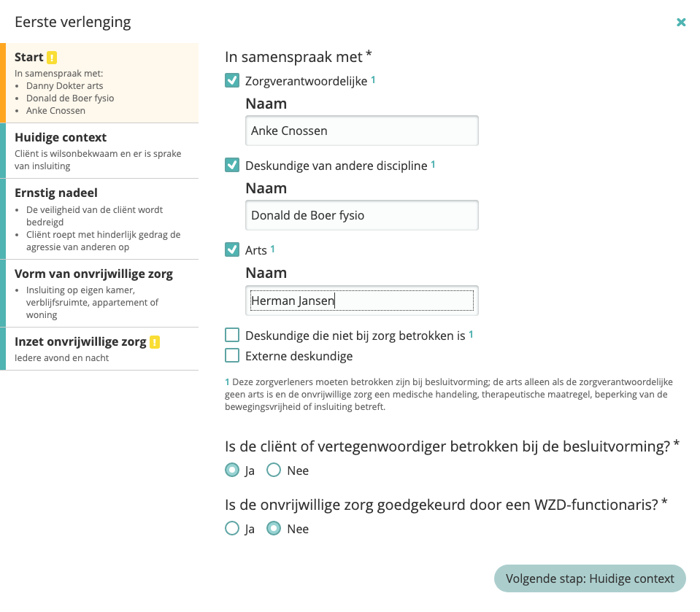The width and height of the screenshot is (700, 612).
Task: Click the warning icon beside Start
Action: tap(52, 58)
